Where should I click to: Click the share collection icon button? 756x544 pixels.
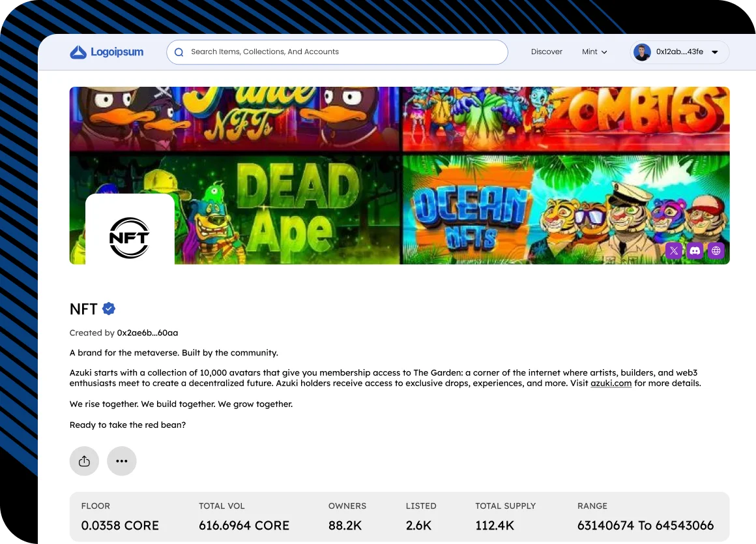coord(84,461)
